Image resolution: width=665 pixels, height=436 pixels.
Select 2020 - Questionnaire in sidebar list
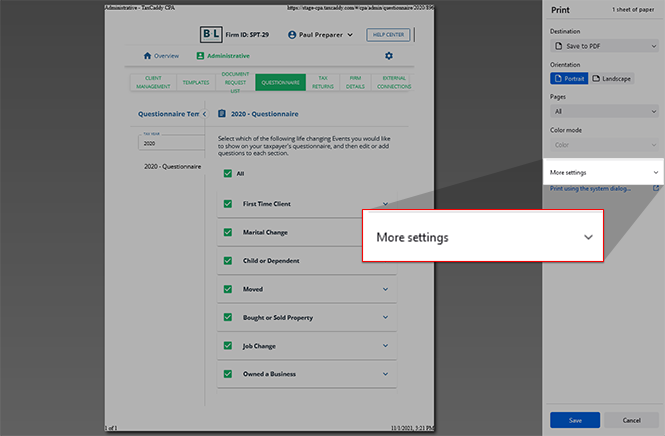[x=172, y=166]
